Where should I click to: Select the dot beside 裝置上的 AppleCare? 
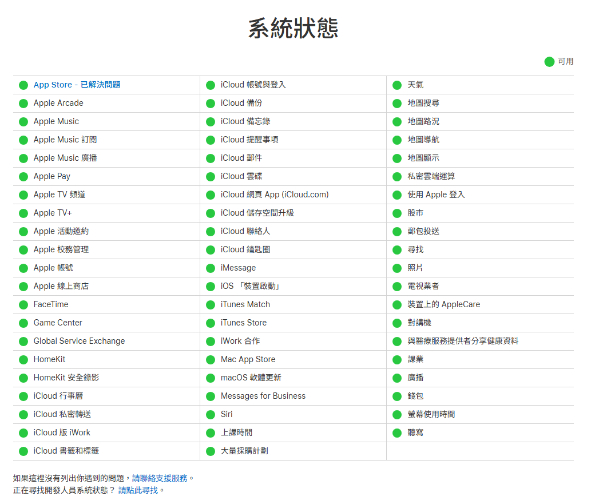pos(397,304)
